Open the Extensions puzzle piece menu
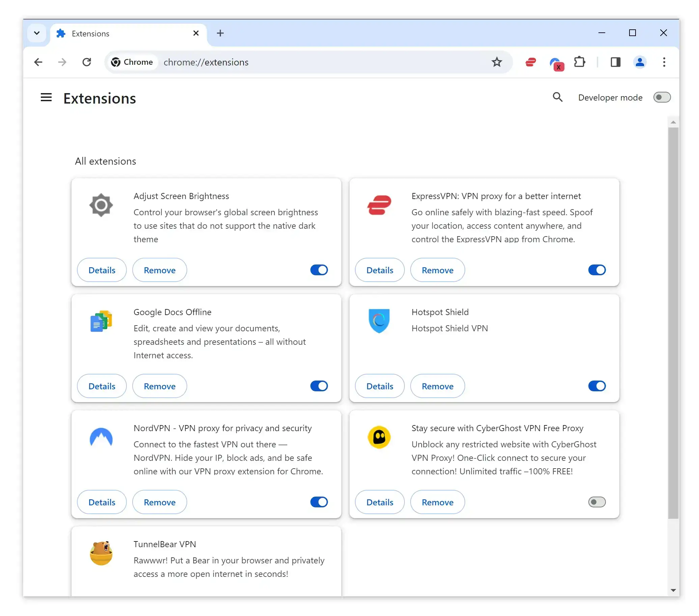This screenshot has width=699, height=616. [x=580, y=62]
